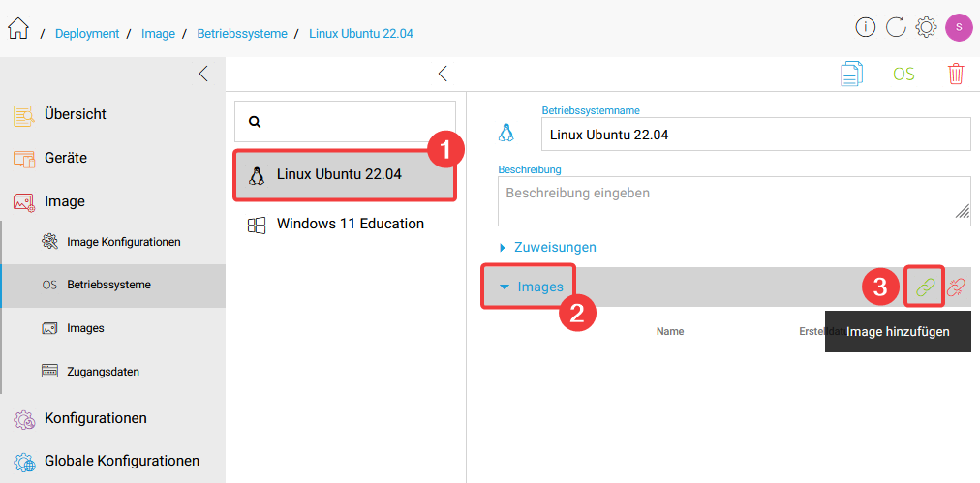Click Betriebssysteme breadcrumb link

click(x=242, y=34)
